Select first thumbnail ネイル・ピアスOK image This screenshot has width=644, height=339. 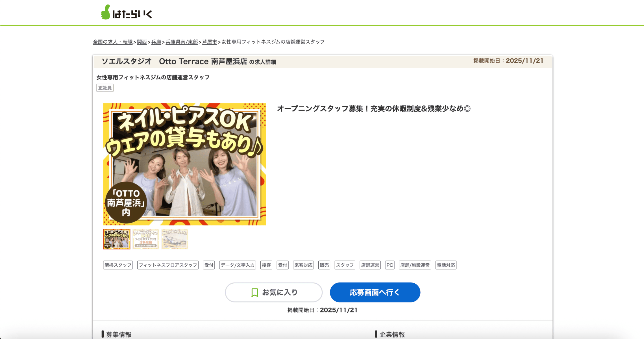coord(117,239)
